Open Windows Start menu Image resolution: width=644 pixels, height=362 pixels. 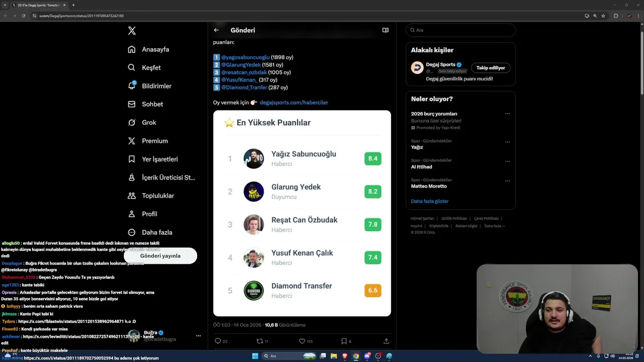coord(255,356)
